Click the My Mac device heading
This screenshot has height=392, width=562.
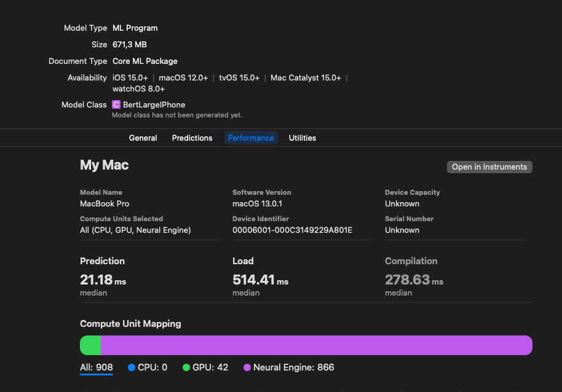tap(105, 165)
